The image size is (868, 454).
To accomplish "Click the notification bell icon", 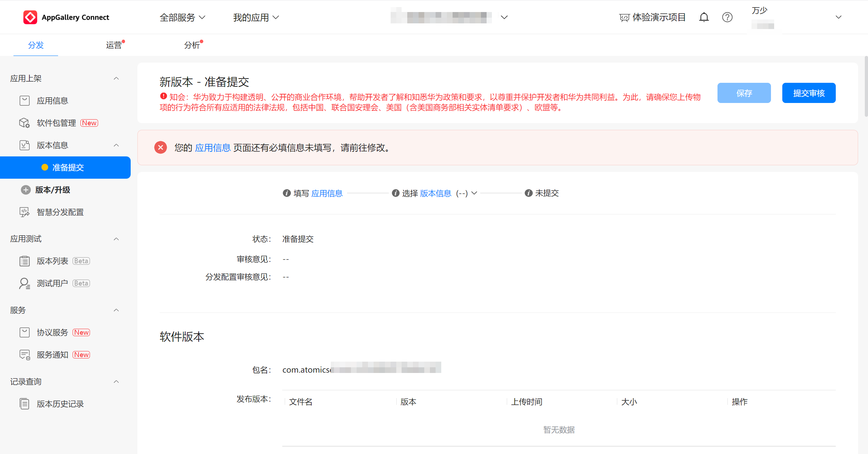I will click(x=704, y=17).
